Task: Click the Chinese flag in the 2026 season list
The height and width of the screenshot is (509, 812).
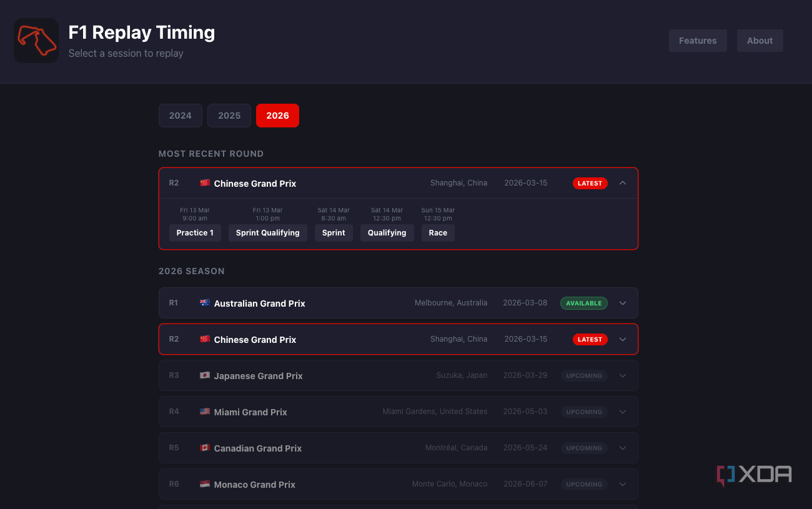Action: point(205,339)
